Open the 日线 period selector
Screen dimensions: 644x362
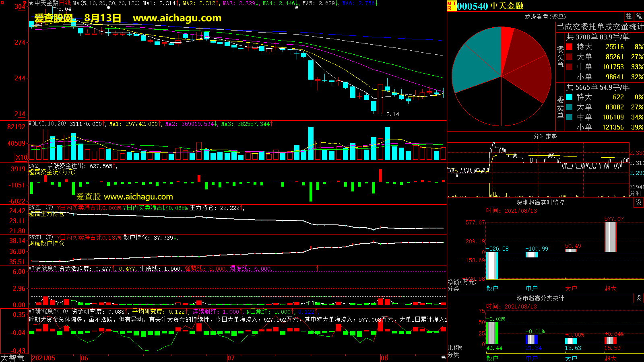tap(65, 3)
